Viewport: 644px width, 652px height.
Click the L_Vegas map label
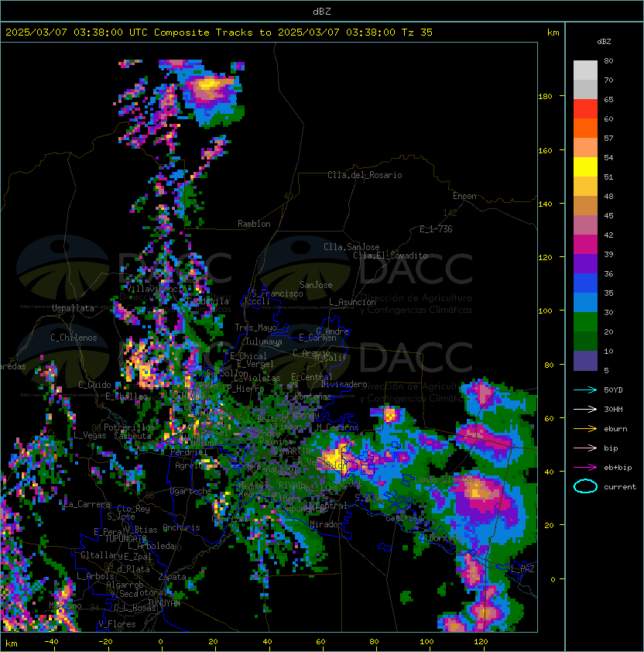[90, 435]
